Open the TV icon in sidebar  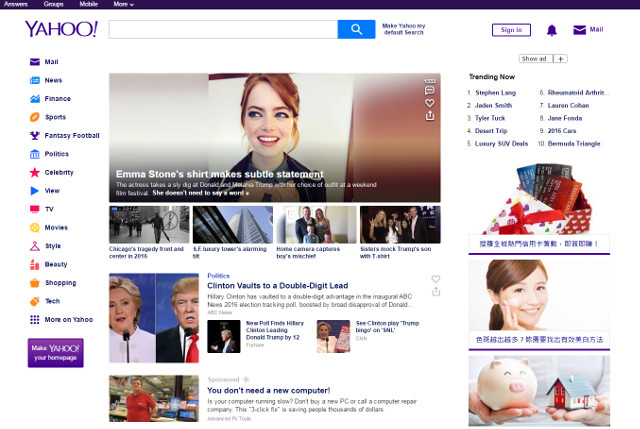point(35,209)
